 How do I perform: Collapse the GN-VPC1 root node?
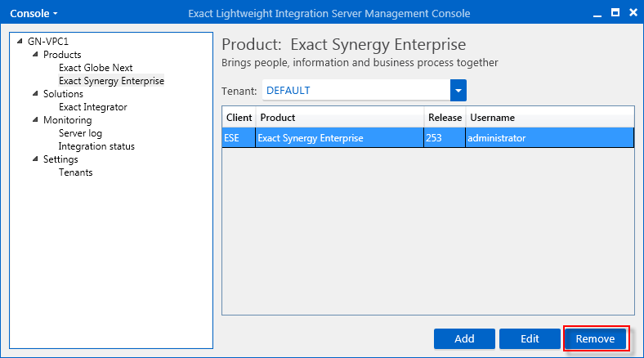[x=20, y=41]
